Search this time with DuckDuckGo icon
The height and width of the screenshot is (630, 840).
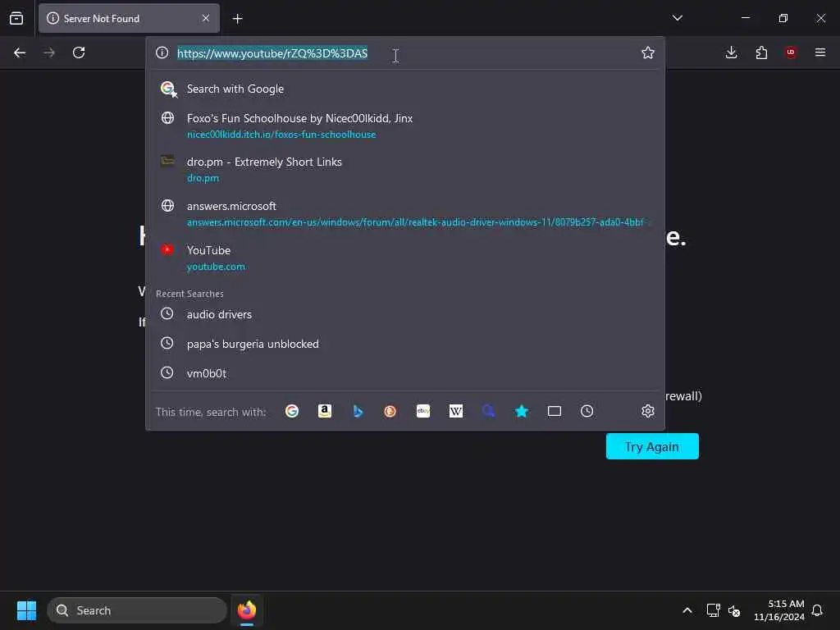[390, 412]
